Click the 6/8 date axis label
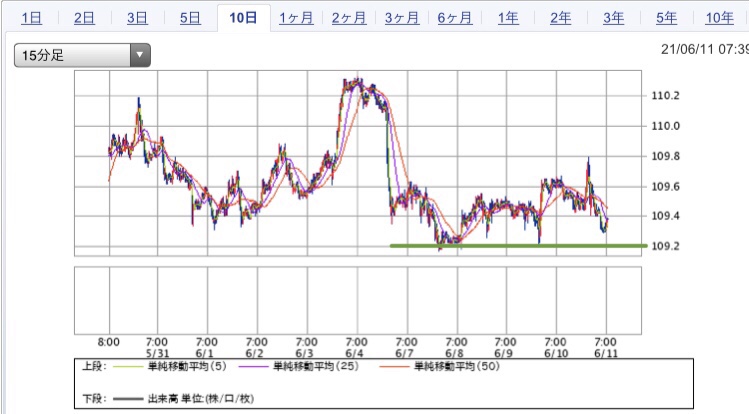Image resolution: width=749 pixels, height=414 pixels. (x=454, y=354)
